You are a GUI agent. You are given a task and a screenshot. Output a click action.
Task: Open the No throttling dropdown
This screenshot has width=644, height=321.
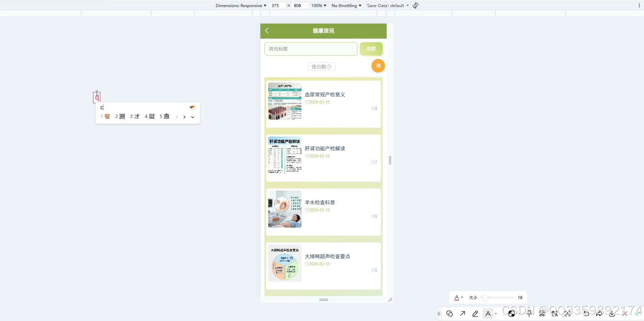[346, 5]
